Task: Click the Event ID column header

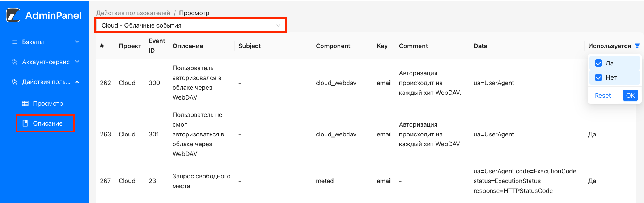Action: point(157,46)
